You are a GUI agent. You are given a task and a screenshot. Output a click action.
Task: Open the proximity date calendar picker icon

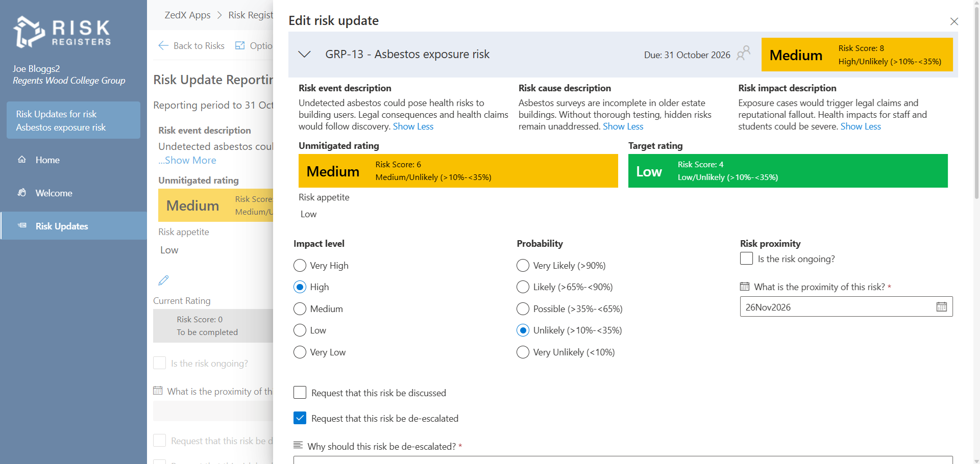pos(942,307)
